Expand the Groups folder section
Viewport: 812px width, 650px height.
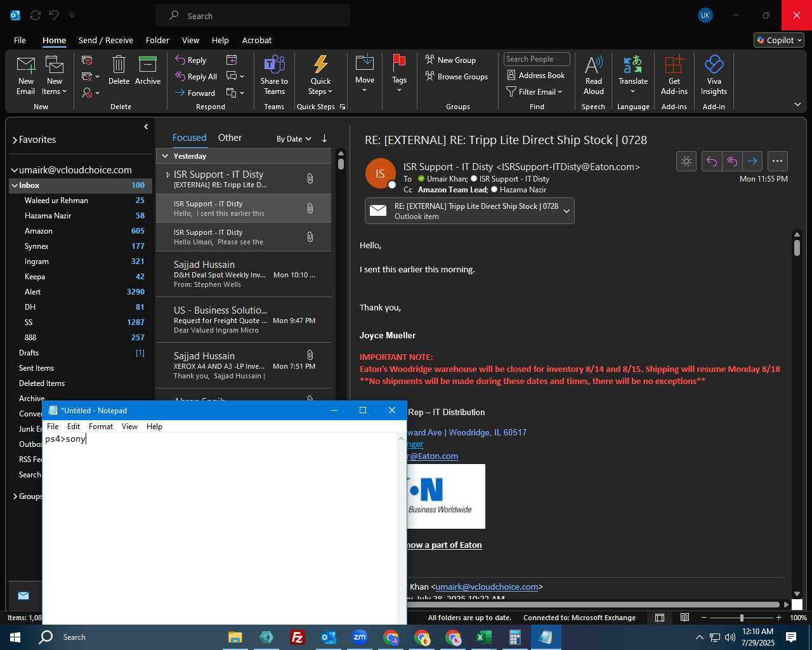coord(15,496)
